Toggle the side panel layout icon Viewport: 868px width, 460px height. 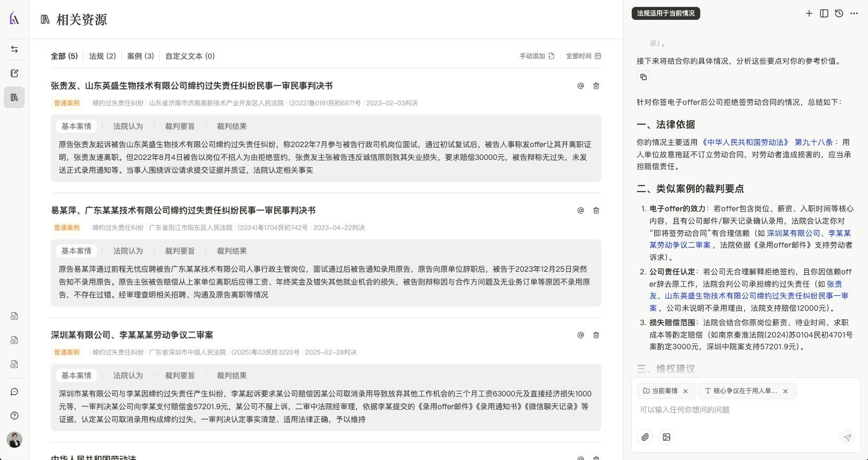tap(824, 13)
